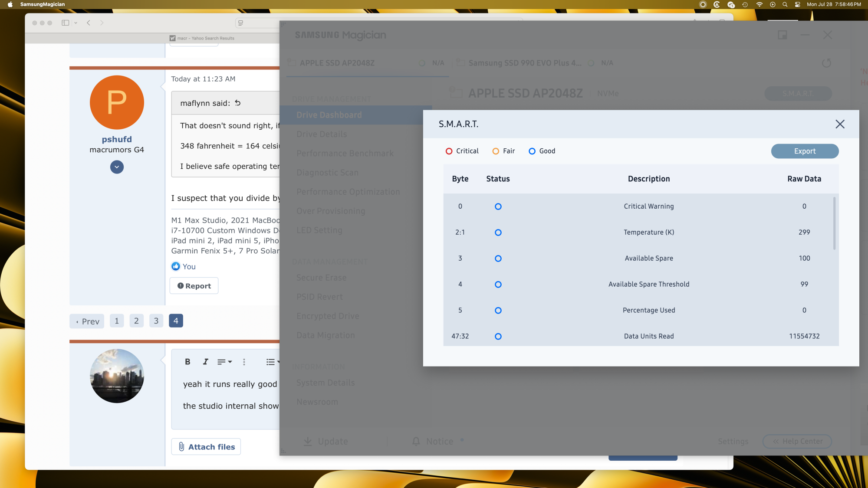This screenshot has height=488, width=868.
Task: Click the Italic formatting icon
Action: pyautogui.click(x=205, y=362)
